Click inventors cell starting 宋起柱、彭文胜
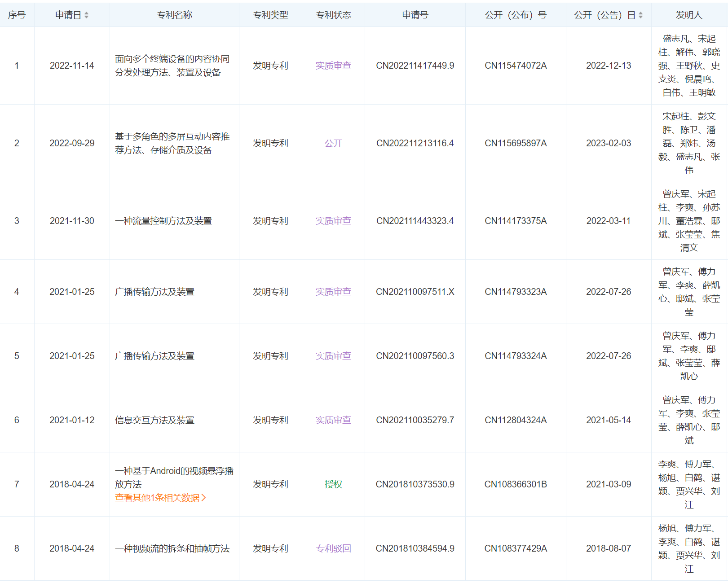The height and width of the screenshot is (583, 728). coord(689,143)
